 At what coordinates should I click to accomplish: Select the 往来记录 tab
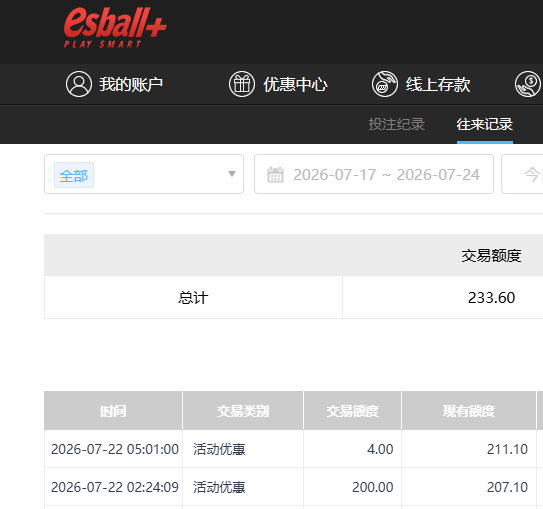(485, 124)
